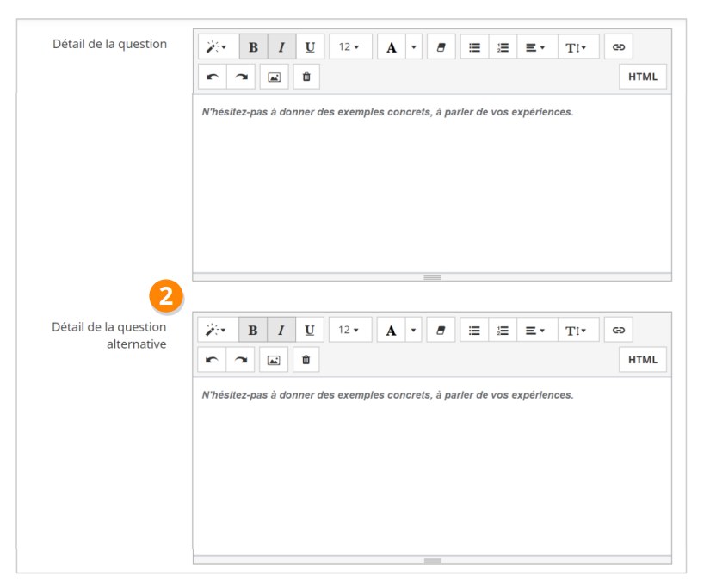This screenshot has width=710, height=588.
Task: Open line height dropdown in alternative editor
Action: 577,330
